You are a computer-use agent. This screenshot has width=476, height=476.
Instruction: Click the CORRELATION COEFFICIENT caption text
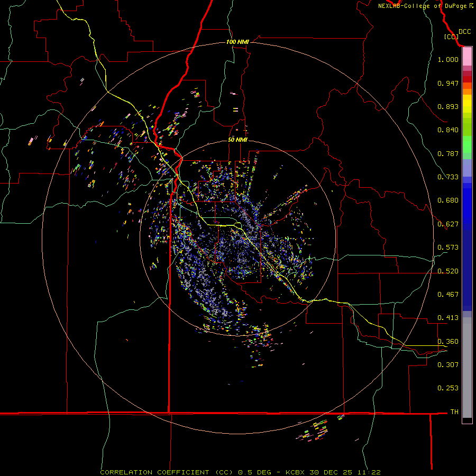(x=154, y=472)
